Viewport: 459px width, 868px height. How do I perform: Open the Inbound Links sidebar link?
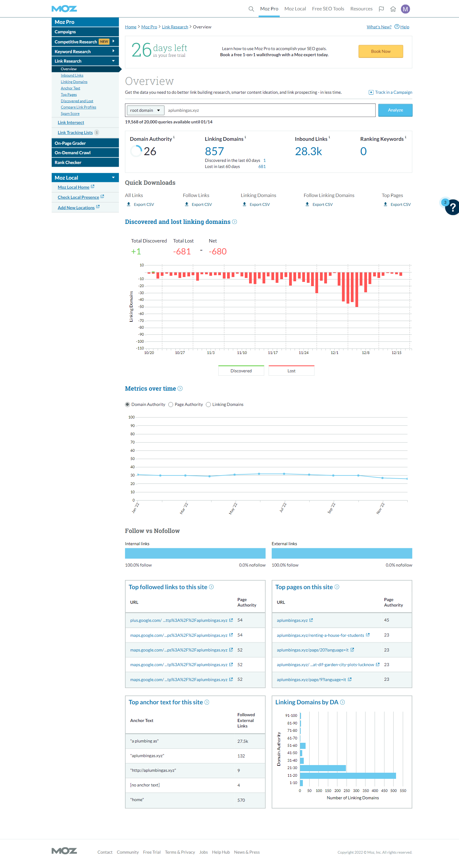72,75
